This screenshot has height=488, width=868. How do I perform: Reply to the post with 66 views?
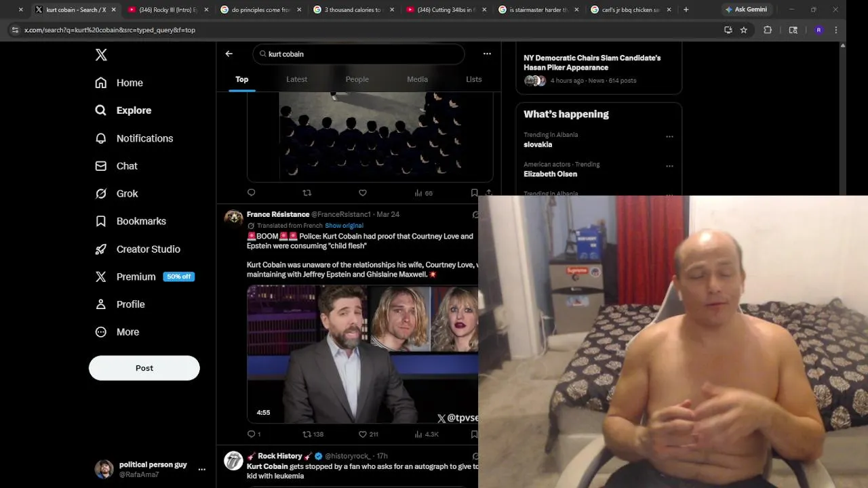[252, 193]
